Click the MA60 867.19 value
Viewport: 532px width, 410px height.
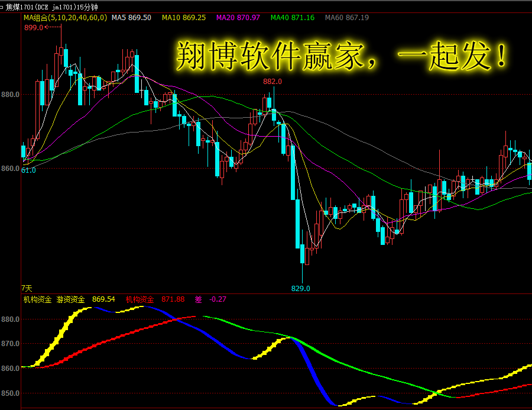tap(347, 18)
